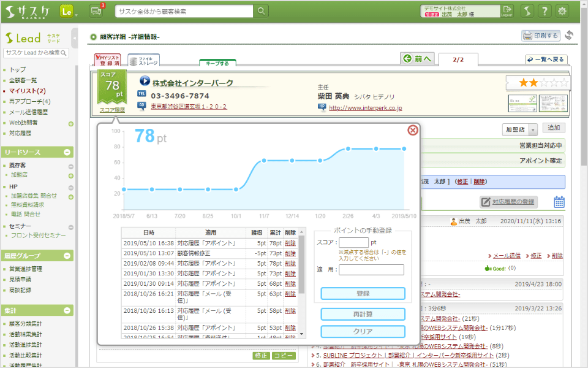Screen dimensions: 588x368
Task: Click the クリア button
Action: (363, 332)
